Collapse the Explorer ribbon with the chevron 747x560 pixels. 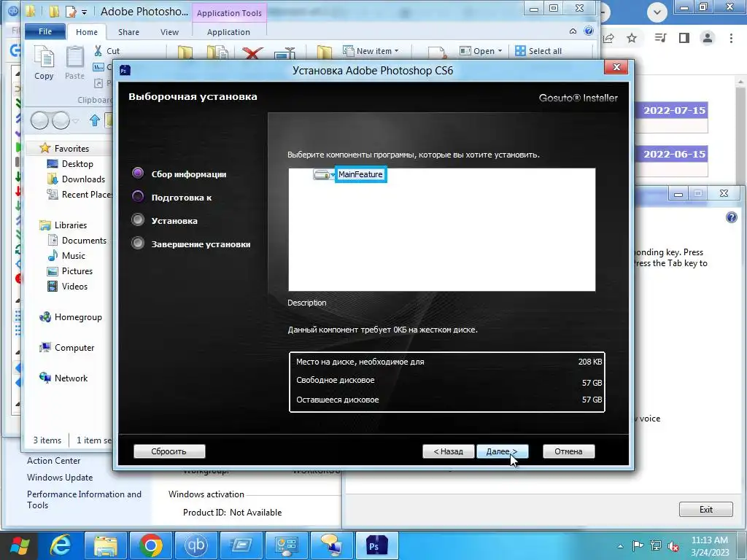[x=573, y=31]
